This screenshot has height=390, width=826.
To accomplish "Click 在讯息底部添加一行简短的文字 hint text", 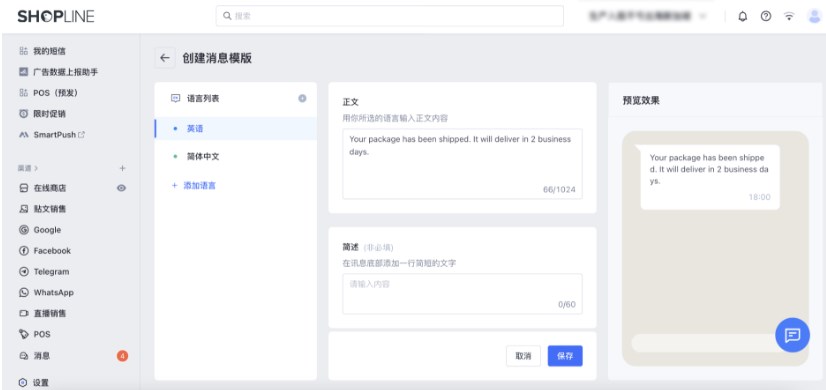I will coord(399,263).
